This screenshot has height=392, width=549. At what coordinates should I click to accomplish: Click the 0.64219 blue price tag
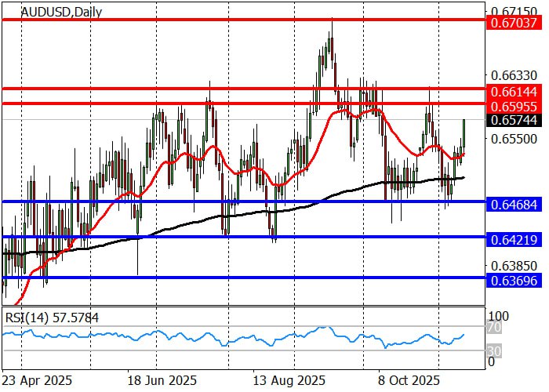click(x=514, y=238)
